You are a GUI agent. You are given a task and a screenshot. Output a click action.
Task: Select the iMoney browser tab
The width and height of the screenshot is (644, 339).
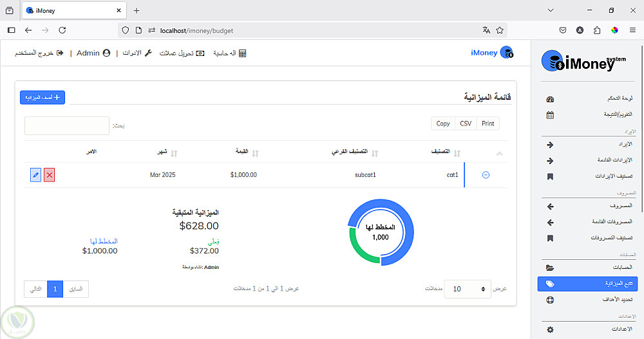pyautogui.click(x=74, y=11)
